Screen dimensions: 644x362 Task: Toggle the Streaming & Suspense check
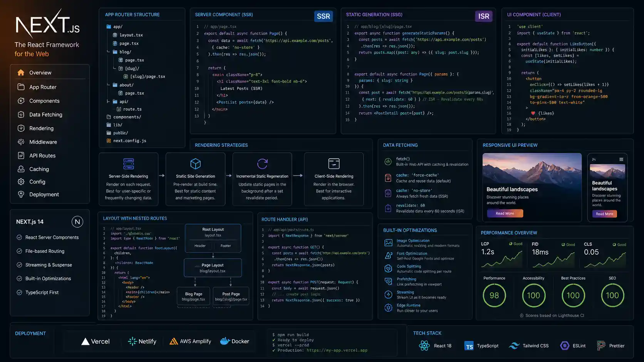tap(19, 265)
